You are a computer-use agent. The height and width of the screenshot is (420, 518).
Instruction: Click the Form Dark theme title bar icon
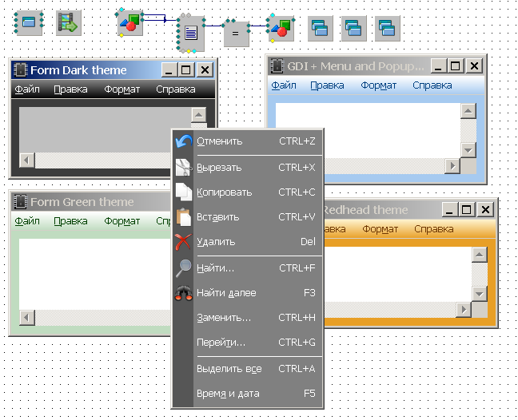(x=20, y=70)
